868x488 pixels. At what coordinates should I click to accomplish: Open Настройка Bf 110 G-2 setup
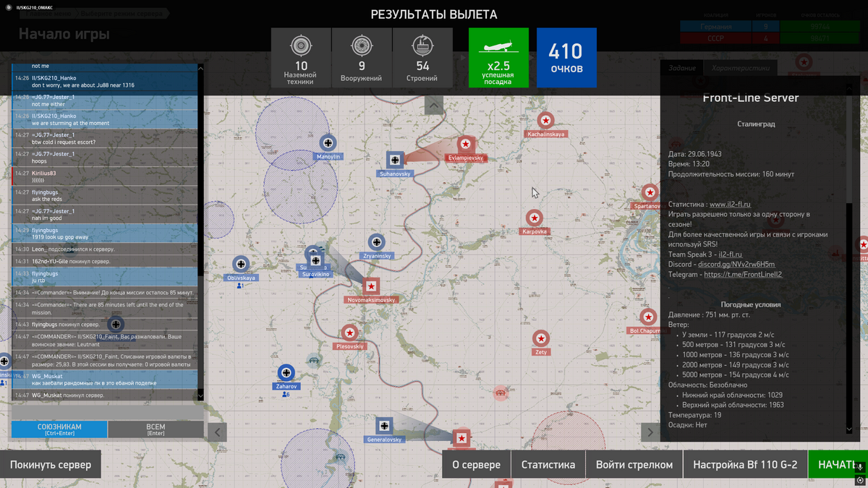pos(745,465)
